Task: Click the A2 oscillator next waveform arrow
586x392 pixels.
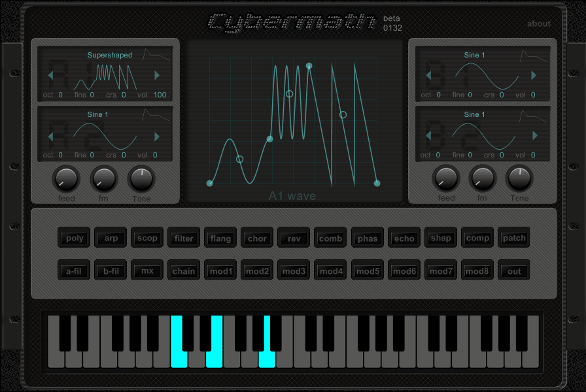Action: [157, 137]
